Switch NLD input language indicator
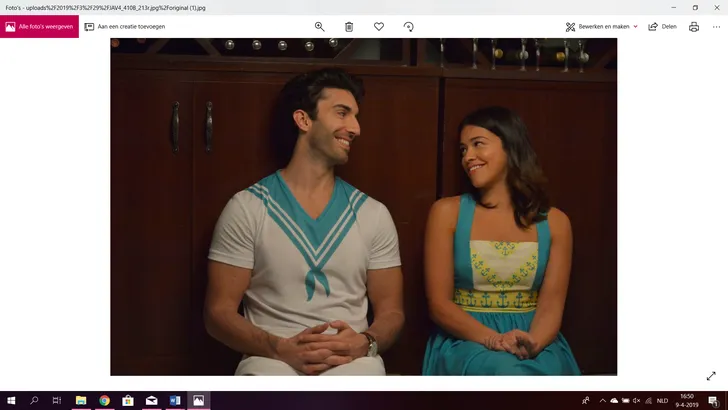 click(663, 400)
